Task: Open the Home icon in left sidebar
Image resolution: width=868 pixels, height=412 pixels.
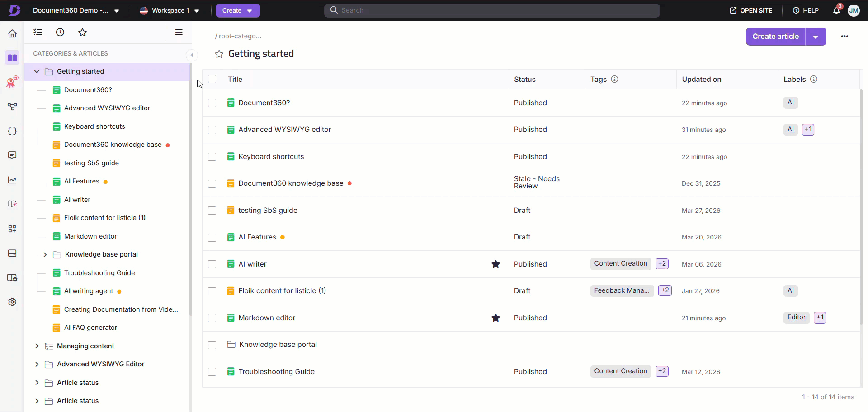Action: click(12, 33)
